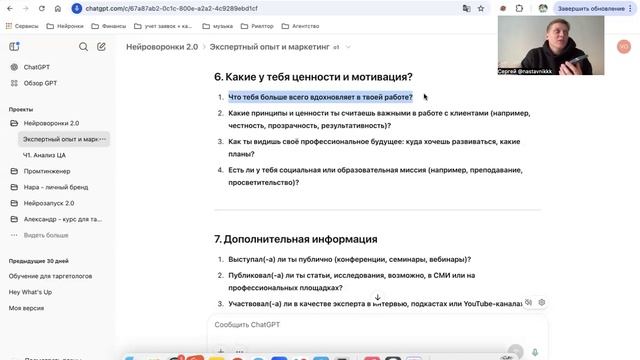Open the Риелтор bookmark folder
The height and width of the screenshot is (360, 640).
(x=257, y=26)
